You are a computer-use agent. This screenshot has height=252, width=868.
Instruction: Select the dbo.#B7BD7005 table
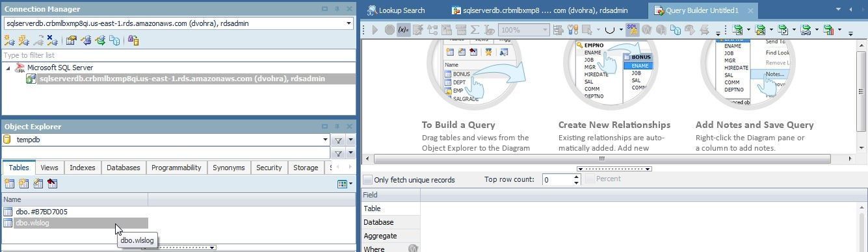click(41, 212)
